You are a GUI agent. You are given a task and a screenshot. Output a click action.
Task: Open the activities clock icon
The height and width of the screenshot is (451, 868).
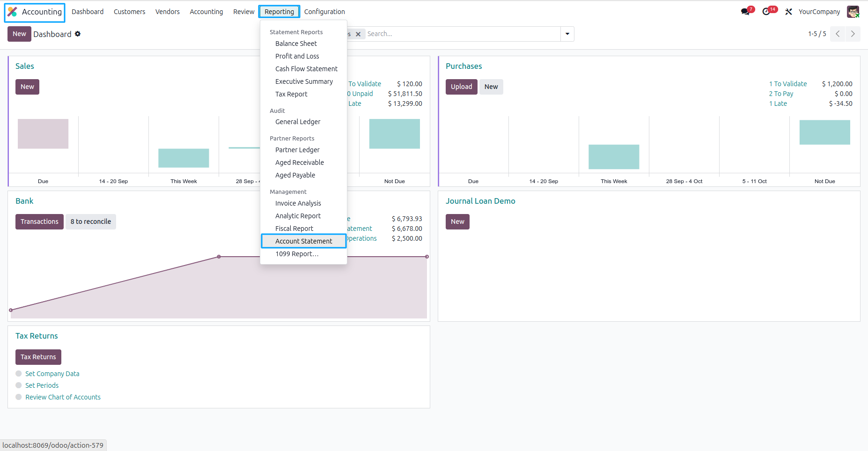pos(766,12)
